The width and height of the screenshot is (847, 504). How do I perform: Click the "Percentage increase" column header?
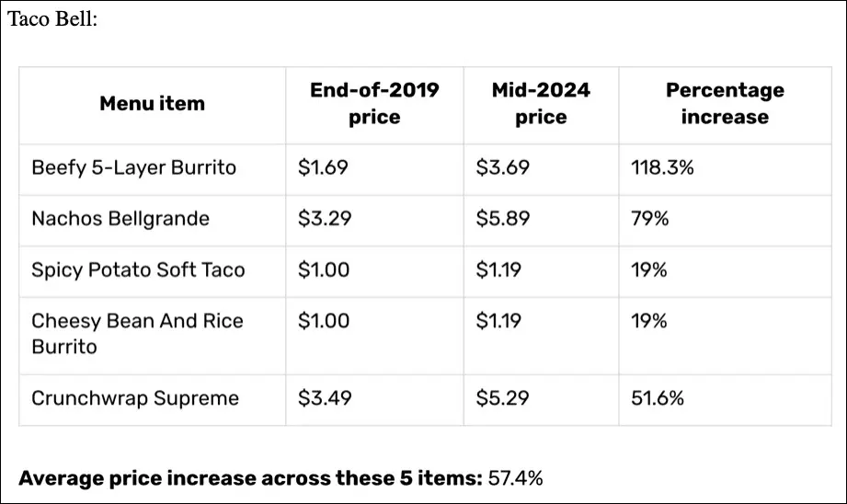pos(725,103)
